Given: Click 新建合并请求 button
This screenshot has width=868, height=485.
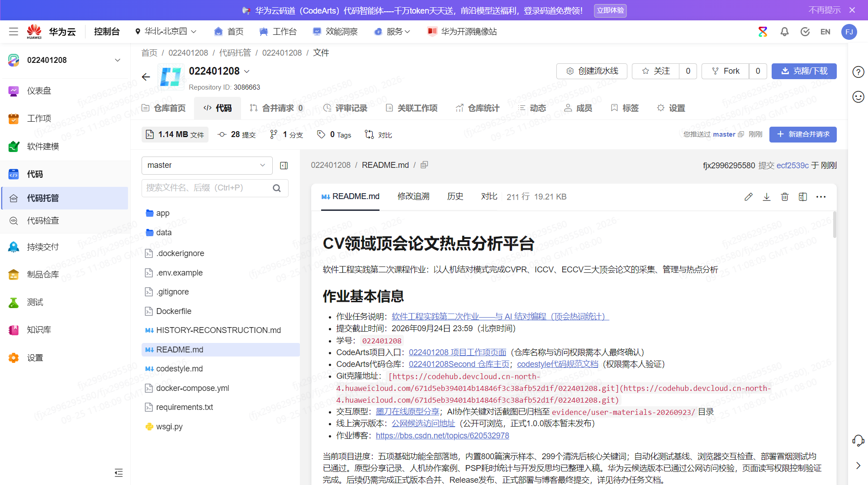Looking at the screenshot, I should point(803,134).
